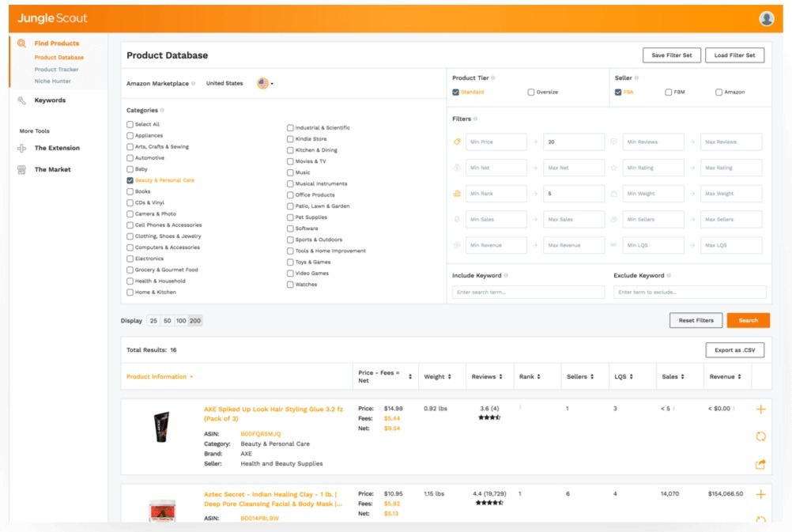Screen dimensions: 792x532
Task: Uncheck the Standard product tier checkbox
Action: (455, 92)
